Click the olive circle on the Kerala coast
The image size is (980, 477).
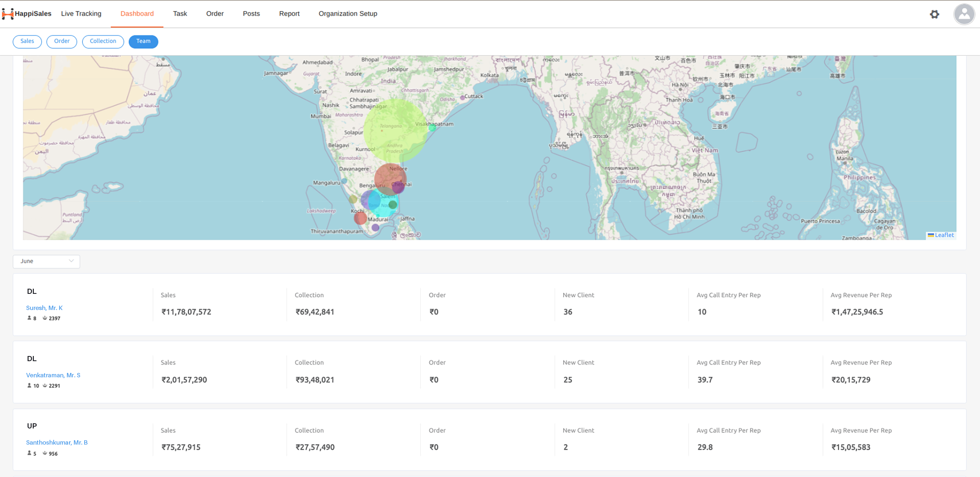353,199
